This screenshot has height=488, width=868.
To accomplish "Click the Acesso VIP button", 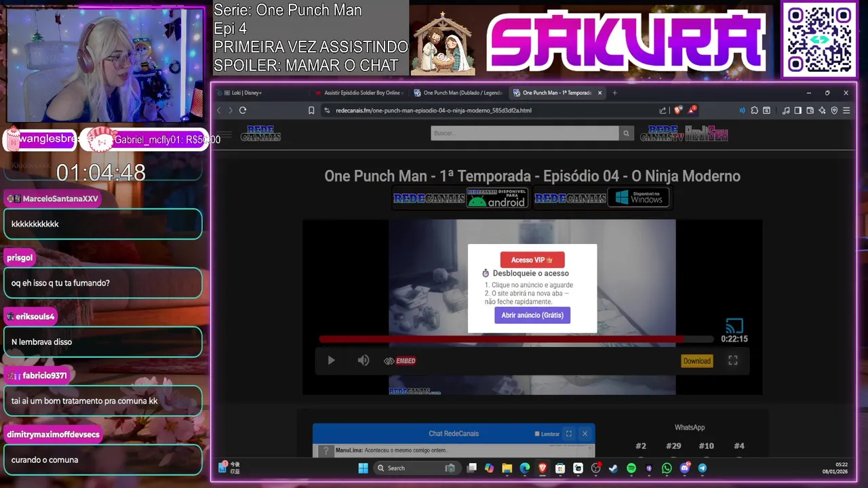I will [x=532, y=260].
